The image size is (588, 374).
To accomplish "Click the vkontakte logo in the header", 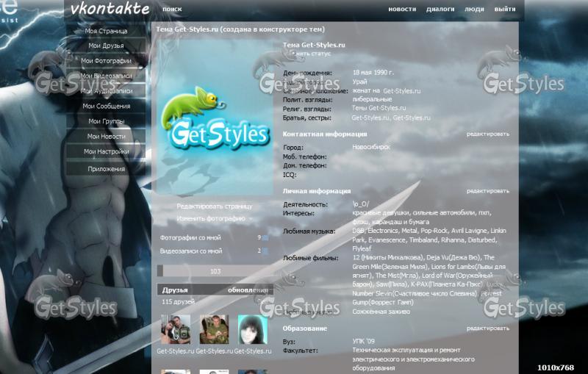I will (x=110, y=9).
